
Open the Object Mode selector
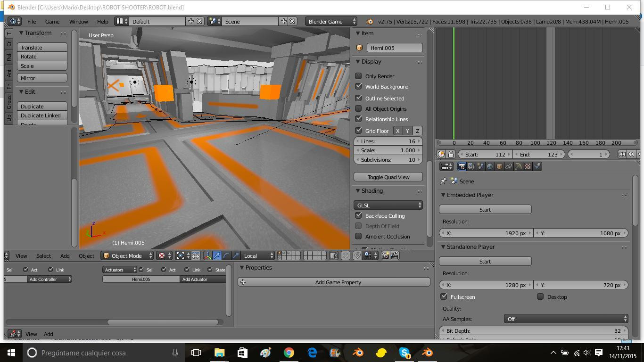point(127,255)
